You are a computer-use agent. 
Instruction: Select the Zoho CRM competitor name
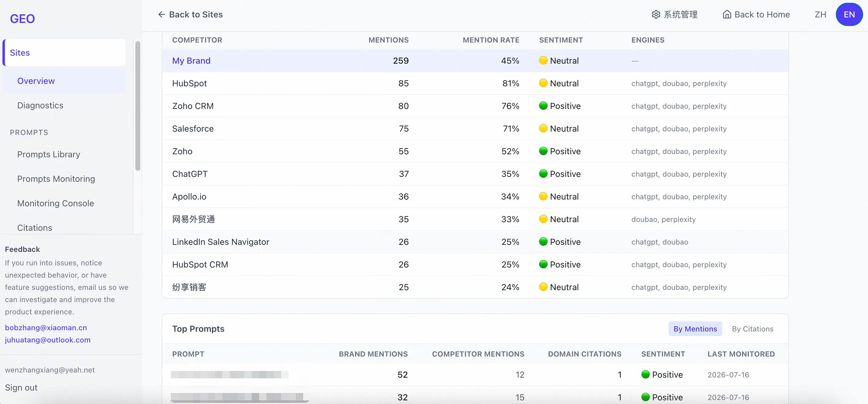click(193, 106)
